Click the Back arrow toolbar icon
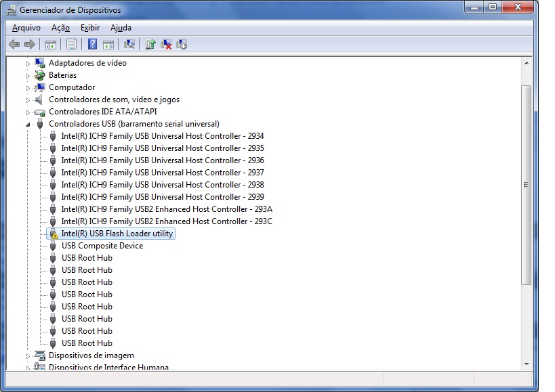 tap(14, 44)
